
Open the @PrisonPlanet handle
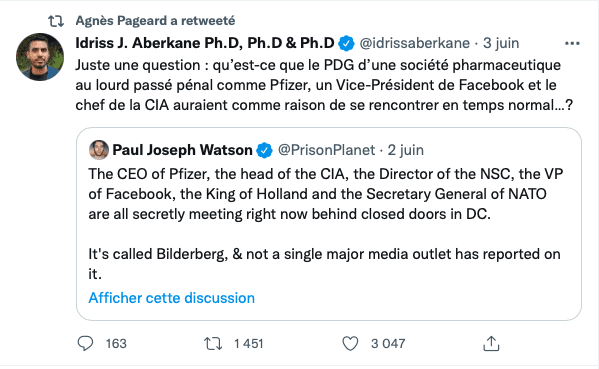coord(326,150)
